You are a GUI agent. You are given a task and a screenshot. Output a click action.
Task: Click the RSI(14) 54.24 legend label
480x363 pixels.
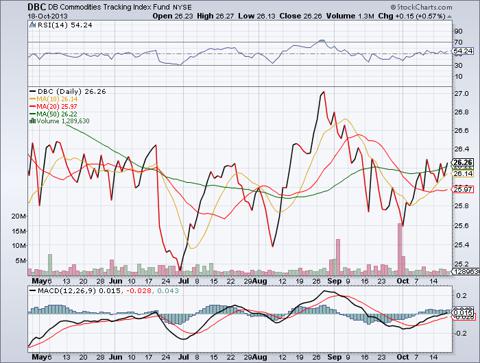point(64,25)
